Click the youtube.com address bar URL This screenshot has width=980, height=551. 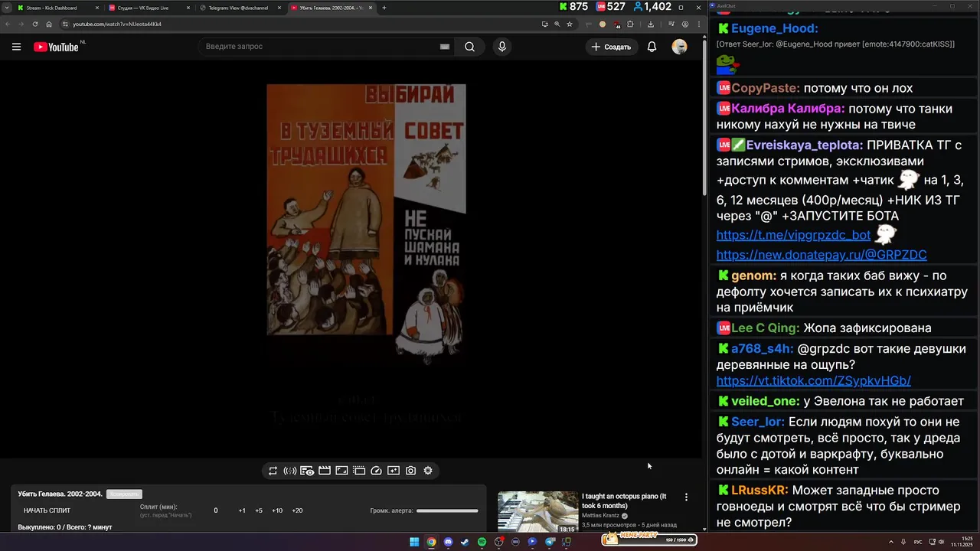(117, 24)
